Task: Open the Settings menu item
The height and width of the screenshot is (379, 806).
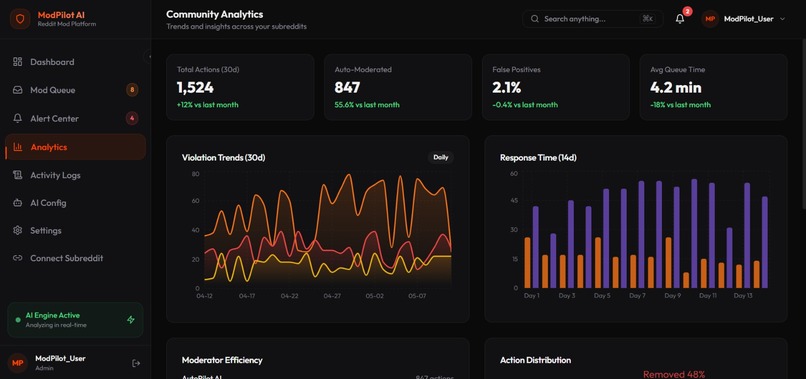Action: click(76, 230)
